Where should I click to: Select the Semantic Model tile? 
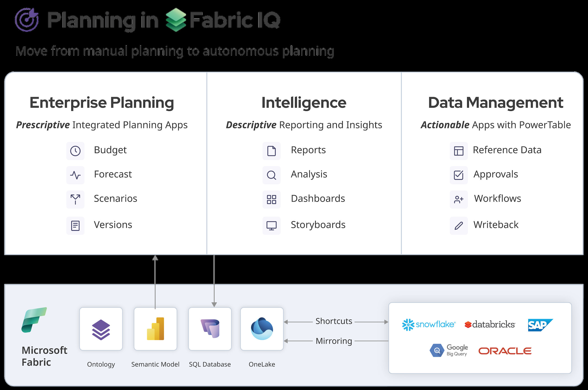point(155,329)
